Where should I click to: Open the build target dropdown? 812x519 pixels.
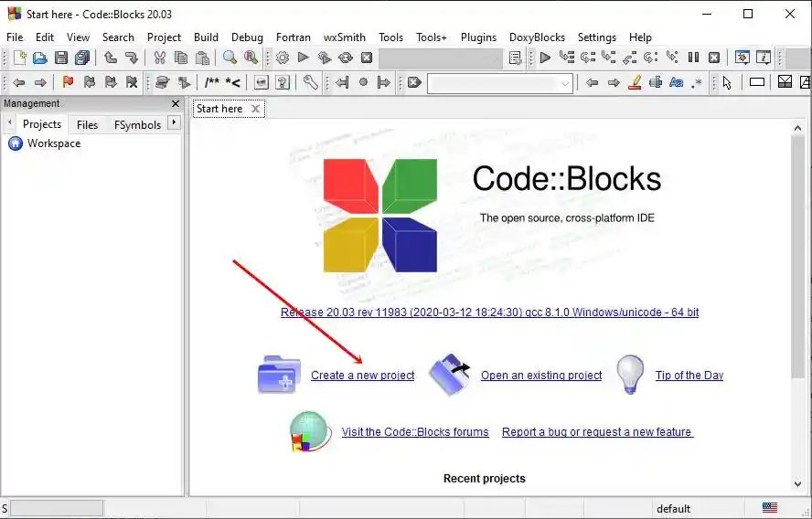(x=441, y=58)
